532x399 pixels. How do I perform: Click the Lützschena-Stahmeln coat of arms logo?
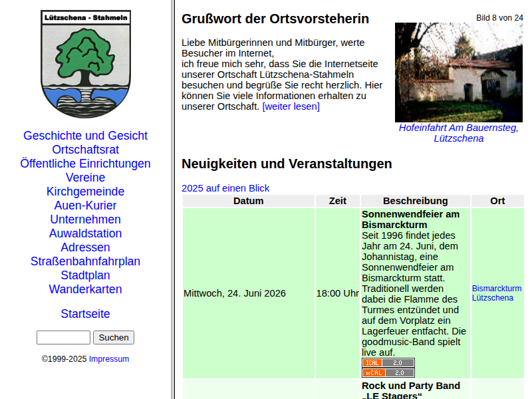tap(86, 64)
